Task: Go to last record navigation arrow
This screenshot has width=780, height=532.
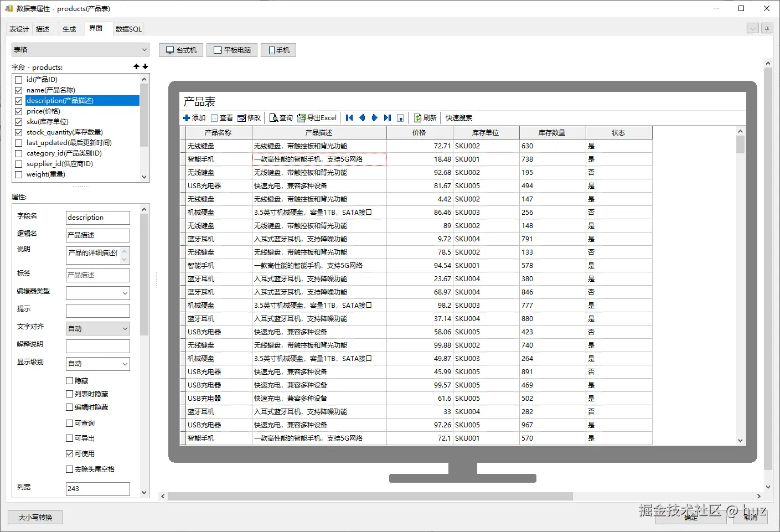Action: 388,118
